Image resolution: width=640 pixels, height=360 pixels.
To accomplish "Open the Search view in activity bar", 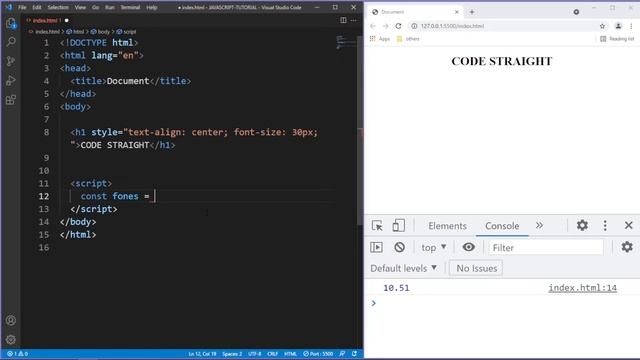I will pos(11,42).
